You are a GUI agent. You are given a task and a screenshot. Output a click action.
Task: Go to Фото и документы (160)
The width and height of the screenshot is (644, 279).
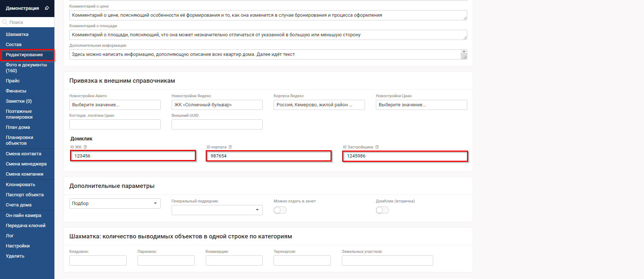click(x=26, y=67)
